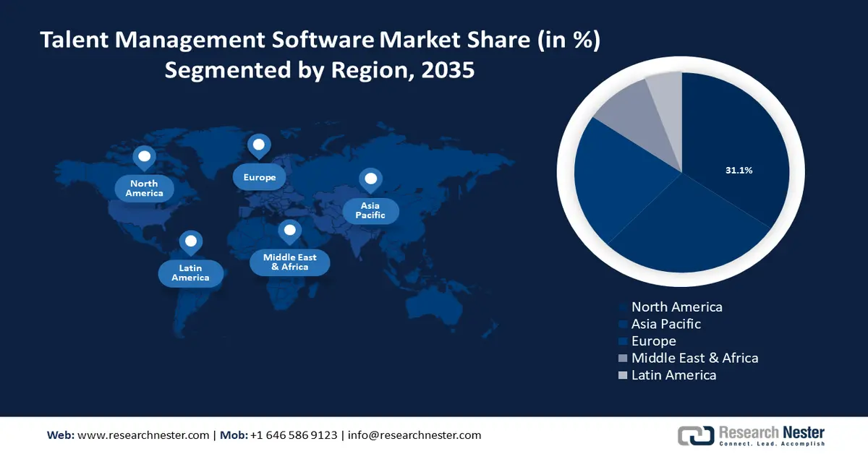Click the +1 646 586 9123 phone number
This screenshot has width=868, height=454.
[294, 435]
